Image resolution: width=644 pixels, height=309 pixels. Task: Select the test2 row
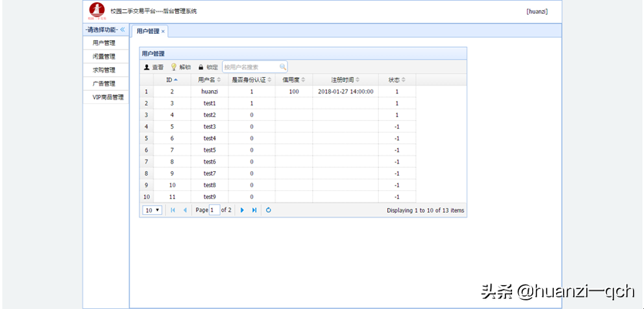(x=278, y=115)
